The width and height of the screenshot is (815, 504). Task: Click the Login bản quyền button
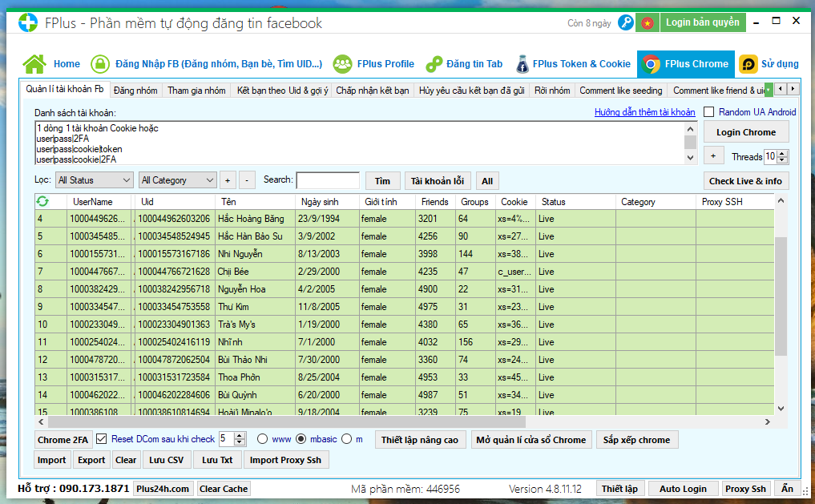point(703,22)
